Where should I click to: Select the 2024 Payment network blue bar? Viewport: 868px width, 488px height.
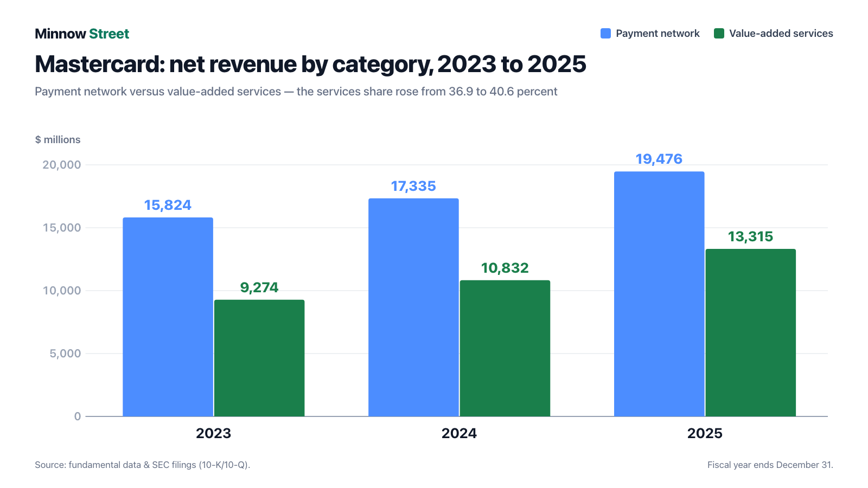[413, 307]
